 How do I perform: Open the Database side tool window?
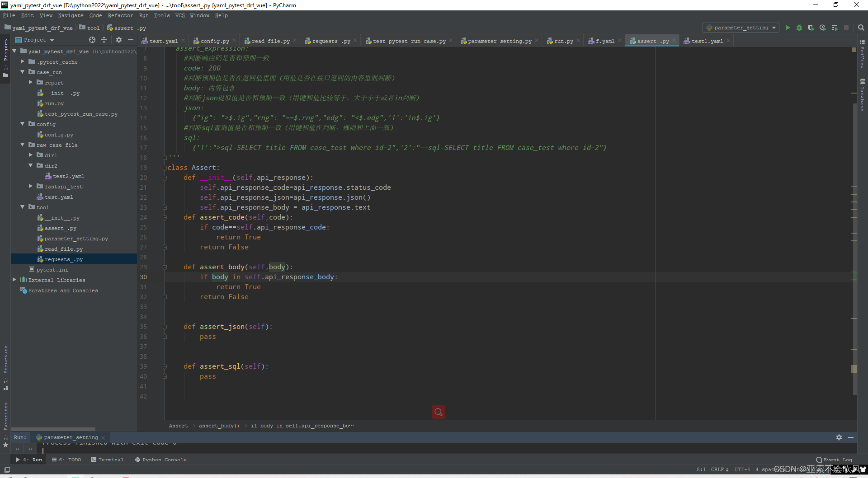click(863, 95)
